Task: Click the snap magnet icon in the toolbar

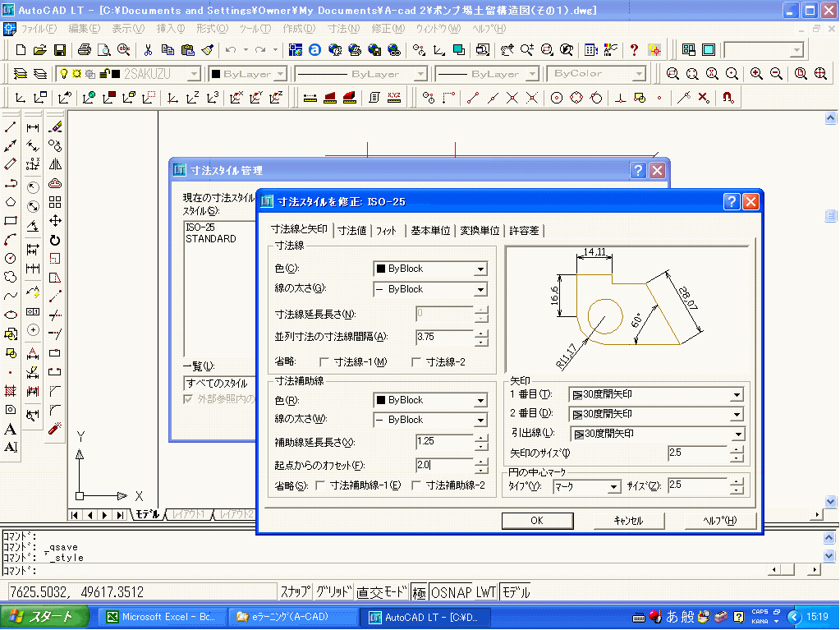Action: coord(728,98)
